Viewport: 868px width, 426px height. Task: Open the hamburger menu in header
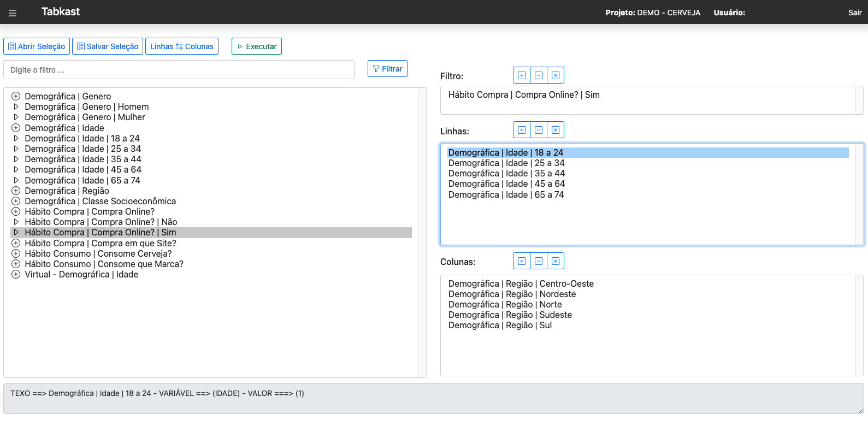pos(13,13)
